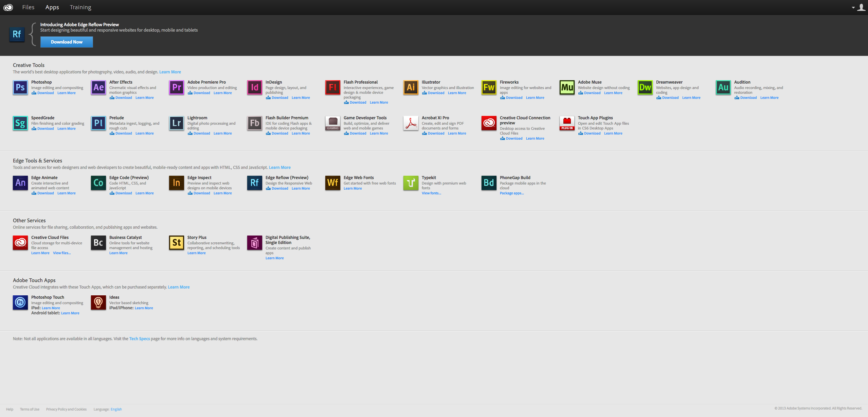868x417 pixels.
Task: Open Learn More for Edge Web Fonts
Action: [x=352, y=189]
